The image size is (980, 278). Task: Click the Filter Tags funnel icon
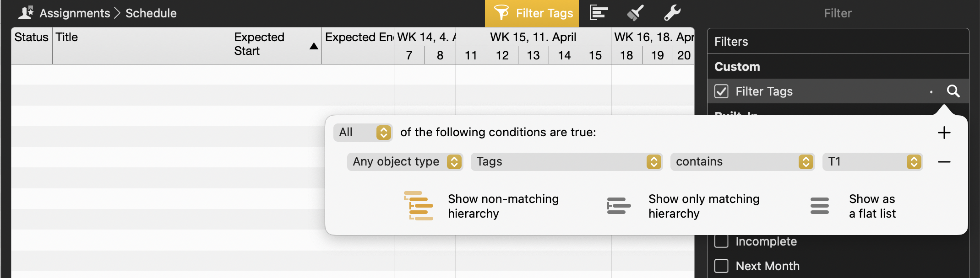point(501,13)
